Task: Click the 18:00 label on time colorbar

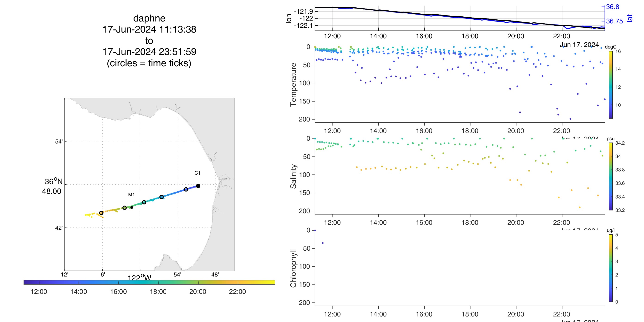Action: point(158,292)
